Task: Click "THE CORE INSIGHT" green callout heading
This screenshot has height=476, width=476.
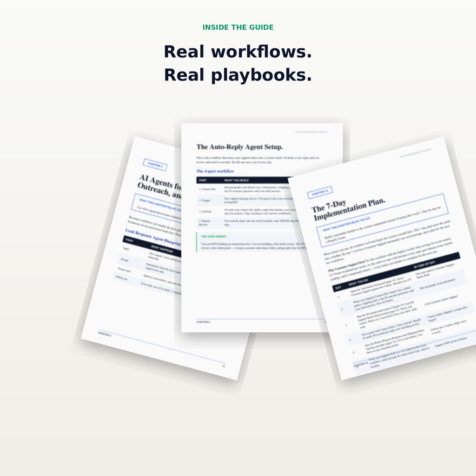Action: point(214,236)
